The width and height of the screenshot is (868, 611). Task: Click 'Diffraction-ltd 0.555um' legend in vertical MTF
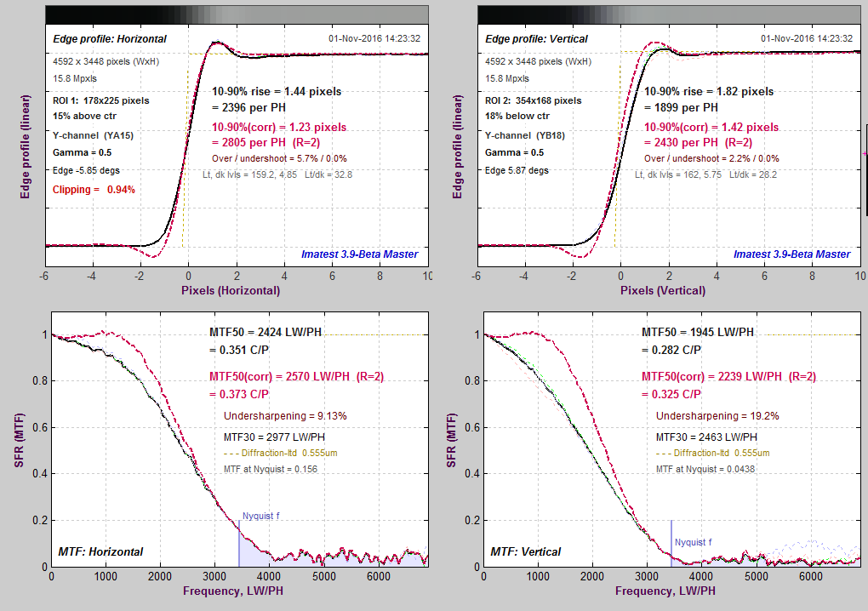[x=713, y=453]
